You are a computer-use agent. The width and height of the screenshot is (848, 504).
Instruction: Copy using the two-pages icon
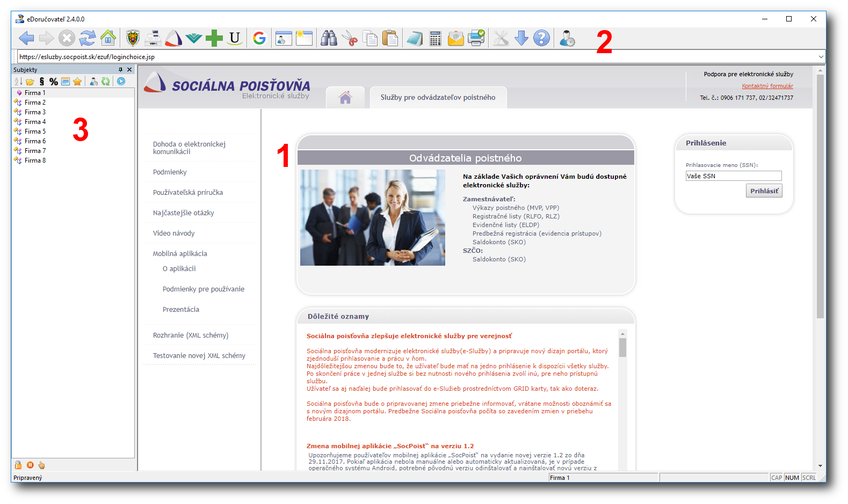pyautogui.click(x=370, y=38)
